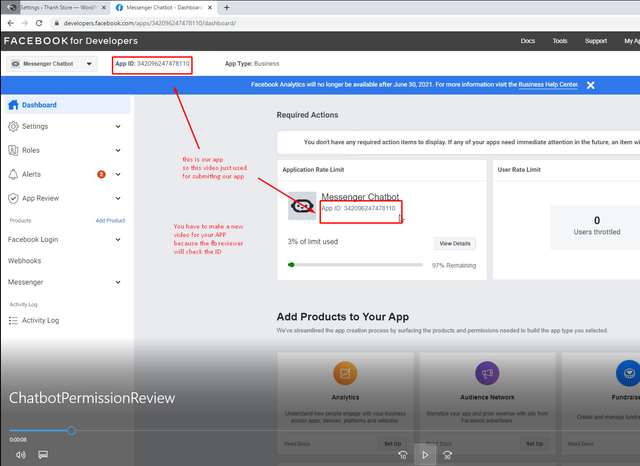Expand the App Review sidebar chevron
Image resolution: width=640 pixels, height=466 pixels.
tap(118, 198)
